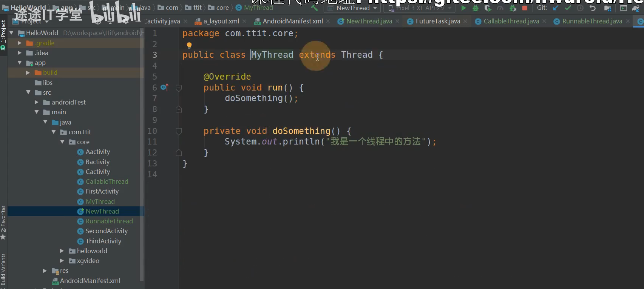Close the NewThread.java tab
The image size is (644, 289).
click(398, 22)
